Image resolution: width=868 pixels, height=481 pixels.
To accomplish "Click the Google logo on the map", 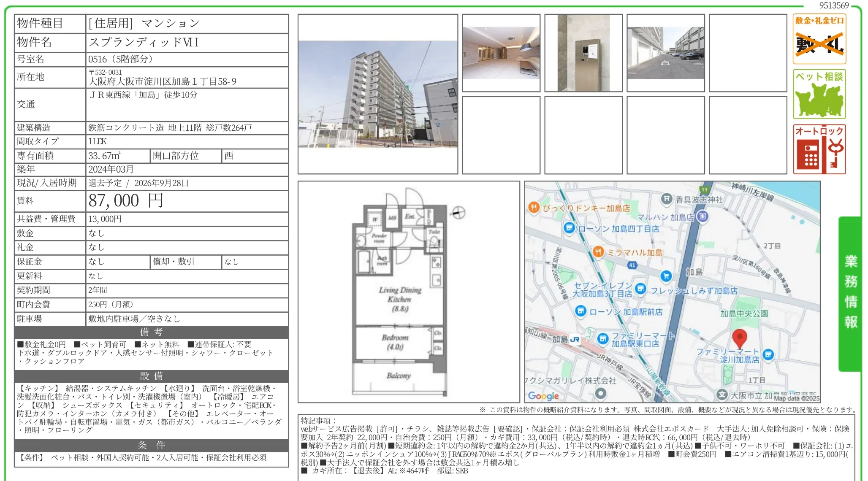I will click(543, 396).
